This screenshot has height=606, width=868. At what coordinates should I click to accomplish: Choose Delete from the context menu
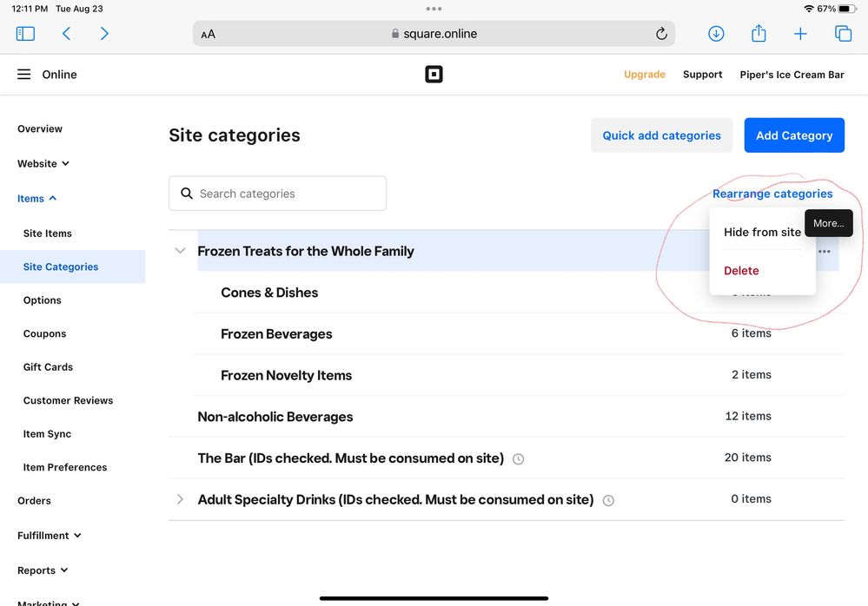pyautogui.click(x=741, y=271)
